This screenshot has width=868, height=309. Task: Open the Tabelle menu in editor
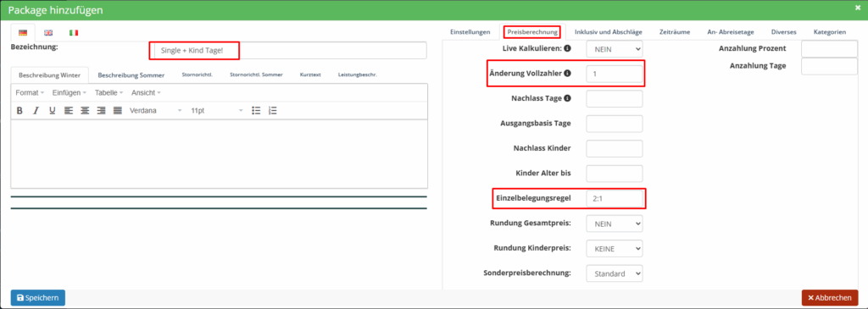[x=108, y=92]
